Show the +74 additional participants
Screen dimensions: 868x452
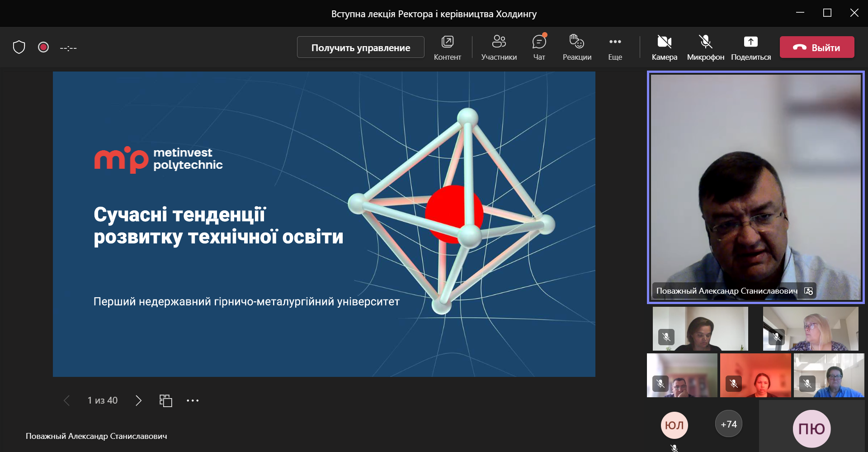point(728,424)
